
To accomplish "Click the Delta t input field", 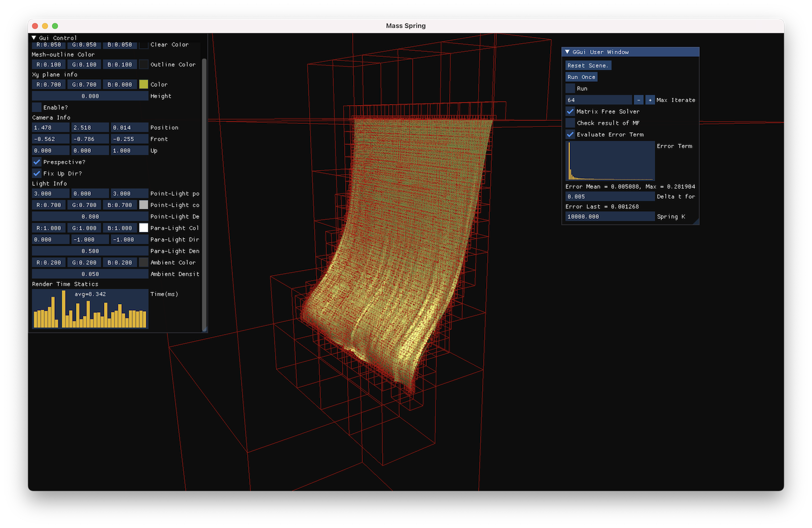I will [610, 196].
